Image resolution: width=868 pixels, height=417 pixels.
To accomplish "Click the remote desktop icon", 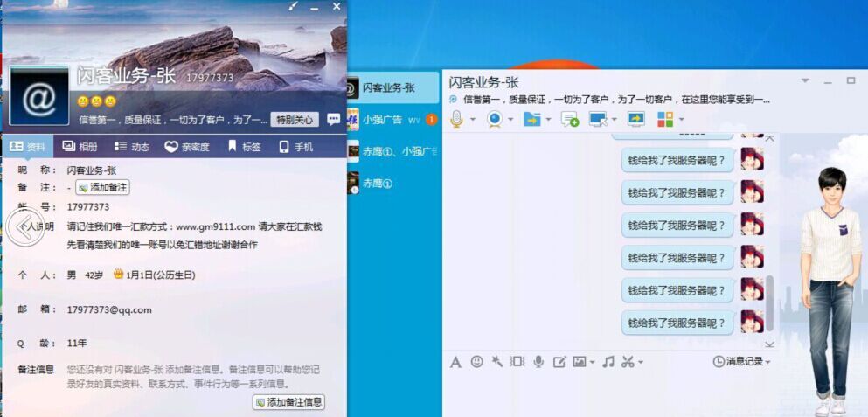I will click(x=599, y=119).
